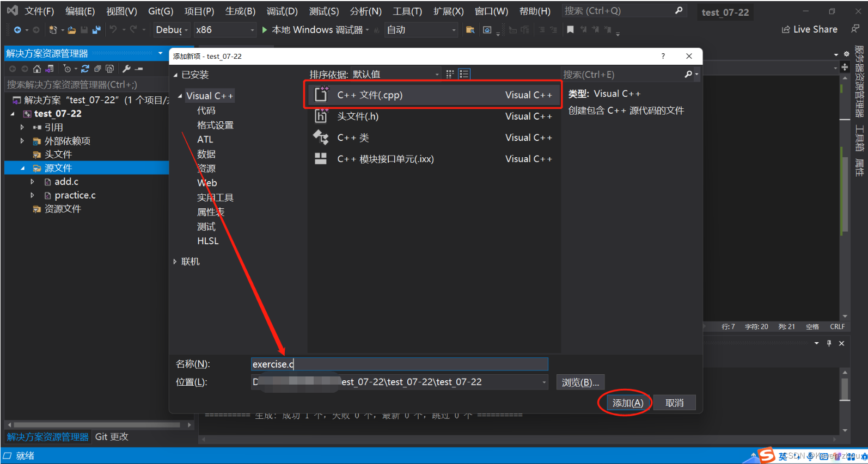Click the CRLF indicator in editor status
The height and width of the screenshot is (464, 868).
click(x=837, y=327)
